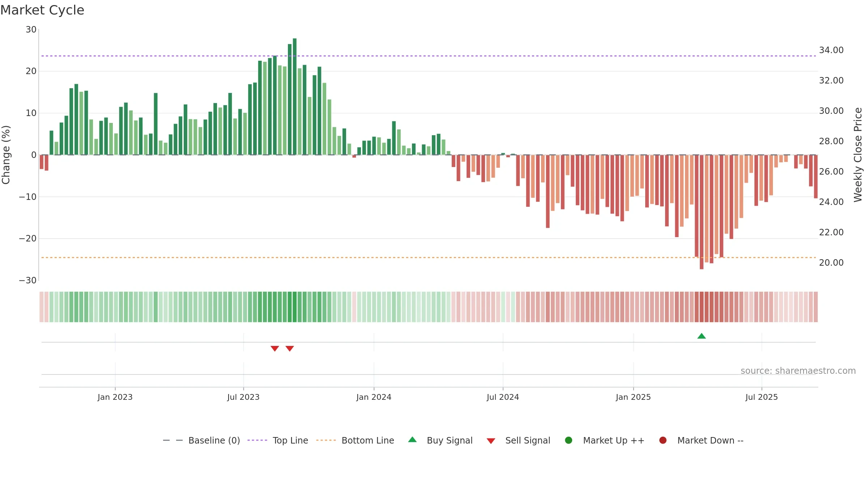Click the green Market Up legend dot
The height and width of the screenshot is (488, 868).
click(x=569, y=440)
